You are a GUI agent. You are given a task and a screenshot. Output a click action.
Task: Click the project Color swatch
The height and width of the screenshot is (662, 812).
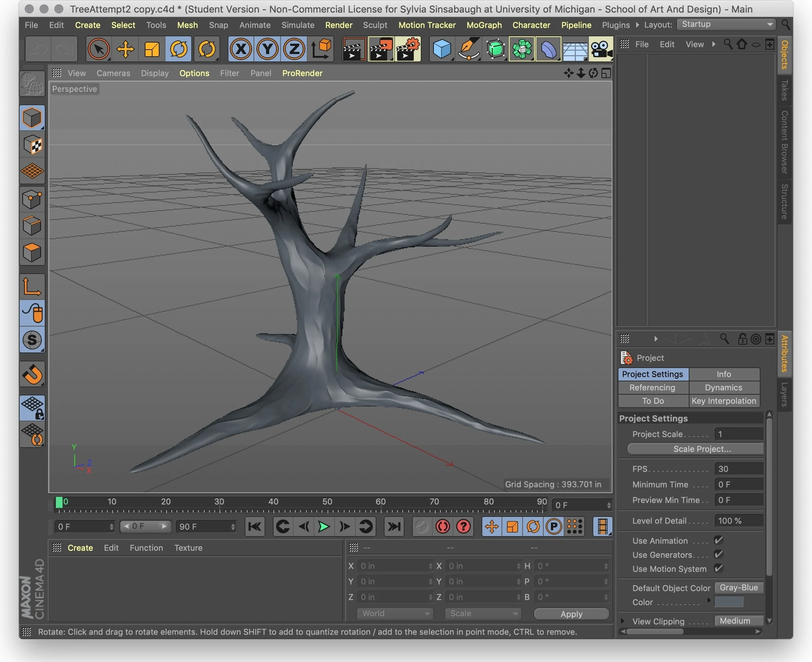tap(728, 602)
